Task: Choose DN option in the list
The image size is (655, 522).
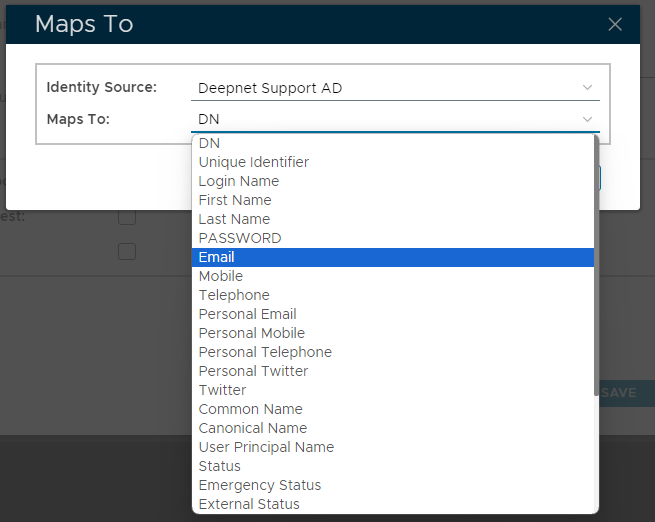Action: tap(209, 143)
